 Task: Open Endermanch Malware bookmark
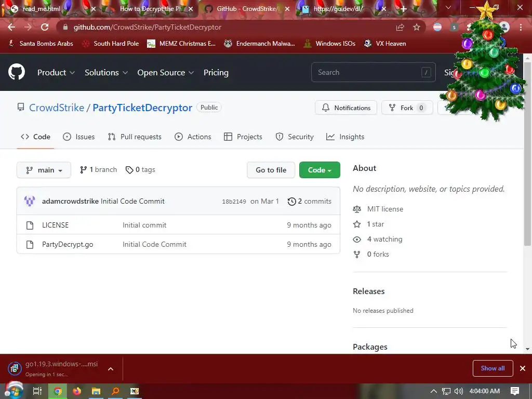pyautogui.click(x=260, y=44)
